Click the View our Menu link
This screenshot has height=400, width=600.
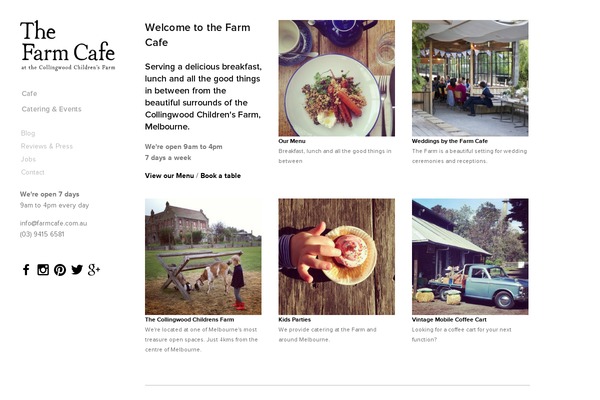click(169, 176)
